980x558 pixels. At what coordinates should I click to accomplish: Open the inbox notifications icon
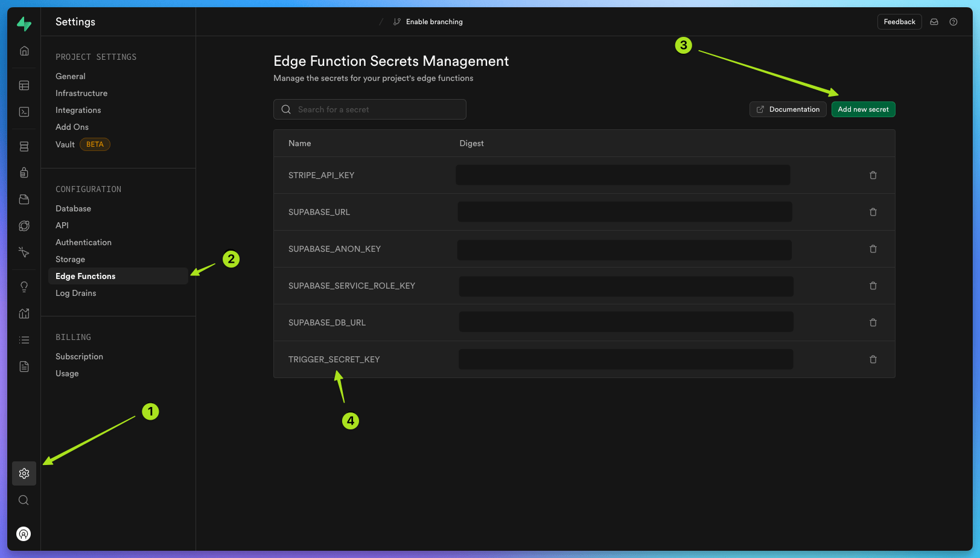click(934, 22)
